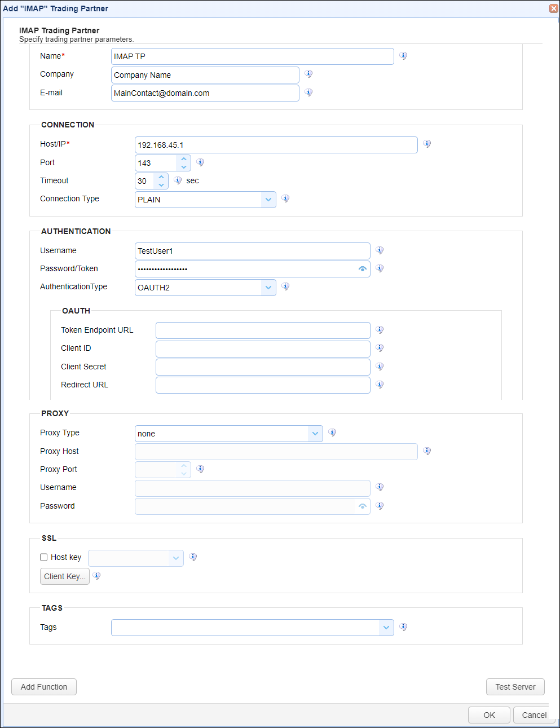Click the info icon next to Client Secret

(380, 367)
